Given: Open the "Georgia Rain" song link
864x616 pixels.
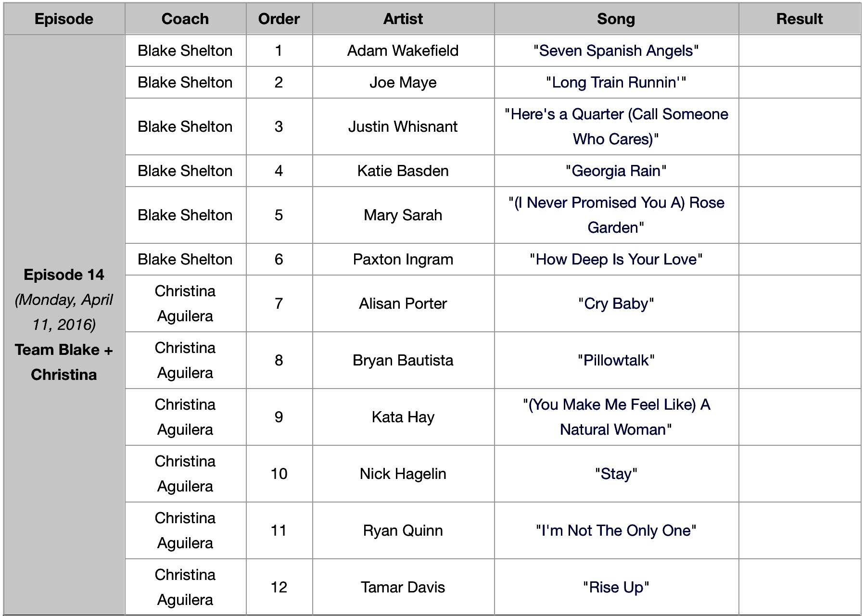Looking at the screenshot, I should pyautogui.click(x=616, y=171).
